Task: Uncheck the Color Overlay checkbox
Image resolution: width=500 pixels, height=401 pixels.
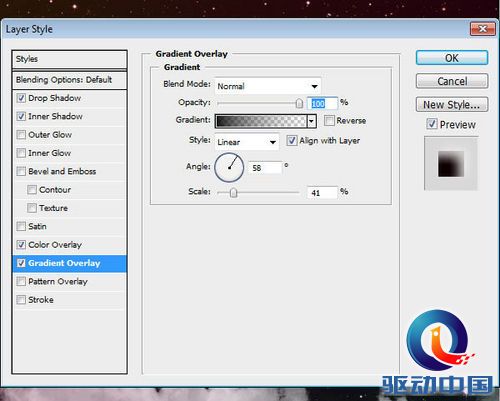Action: (x=21, y=245)
